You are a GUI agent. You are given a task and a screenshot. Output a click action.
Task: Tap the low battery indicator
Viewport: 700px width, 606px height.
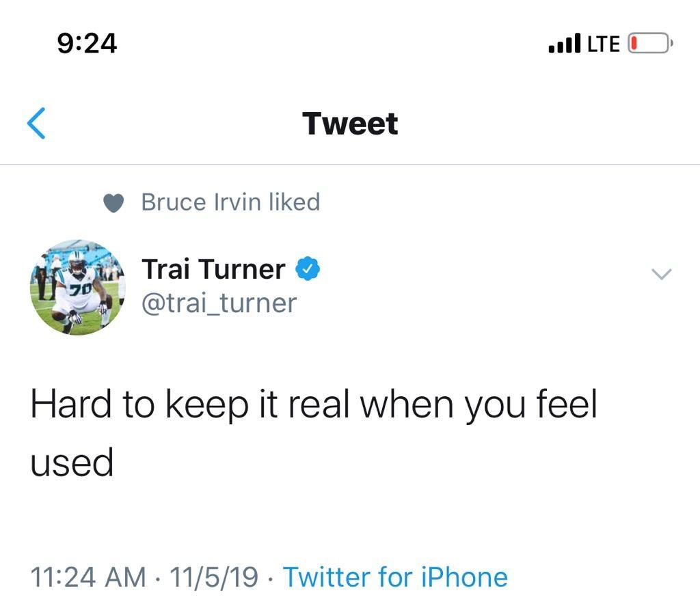tap(651, 43)
